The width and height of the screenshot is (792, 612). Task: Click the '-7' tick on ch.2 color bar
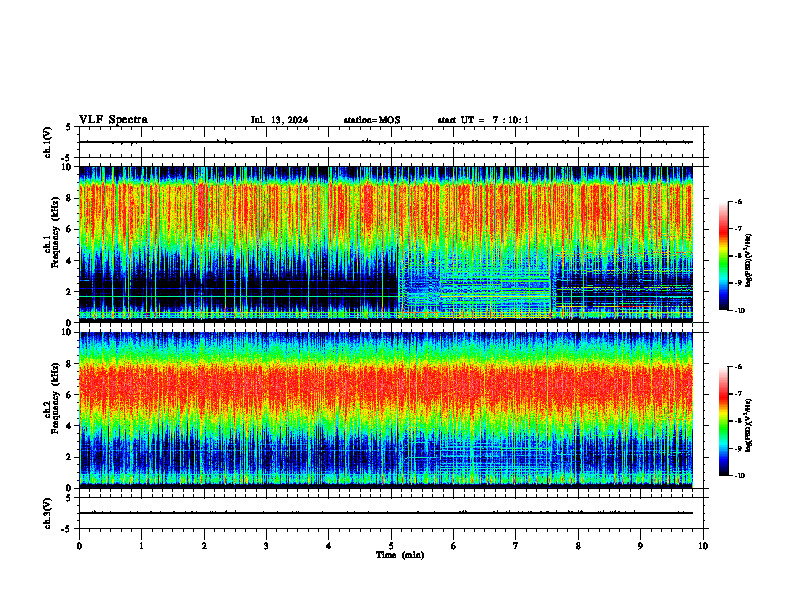point(738,394)
